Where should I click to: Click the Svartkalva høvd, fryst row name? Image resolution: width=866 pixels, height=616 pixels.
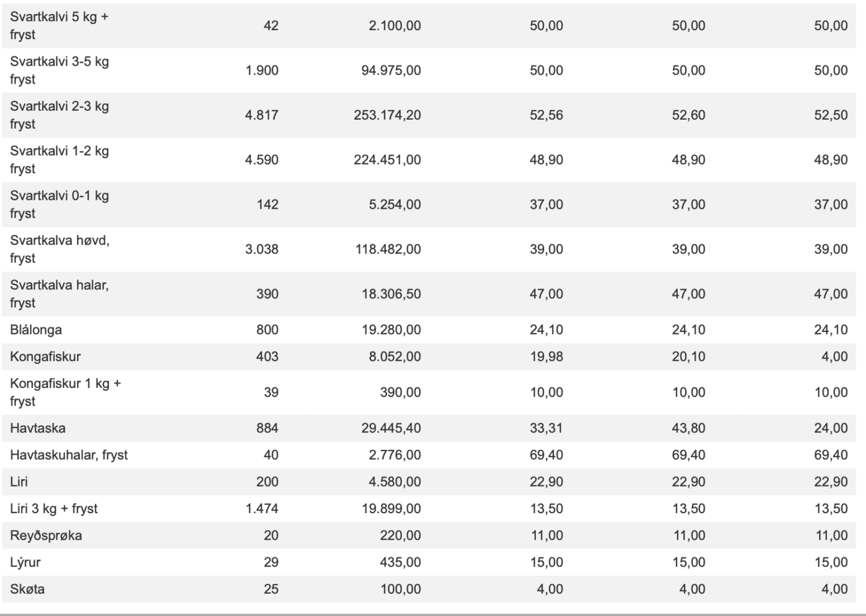pos(60,249)
